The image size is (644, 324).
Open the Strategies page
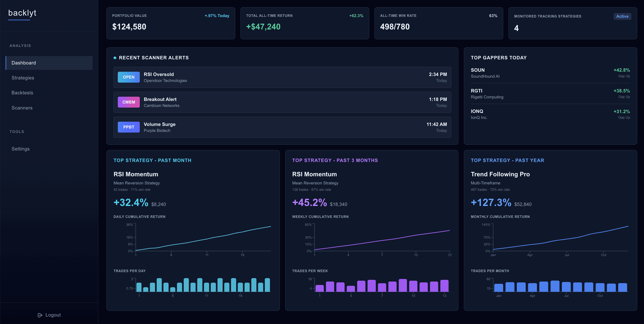[23, 78]
